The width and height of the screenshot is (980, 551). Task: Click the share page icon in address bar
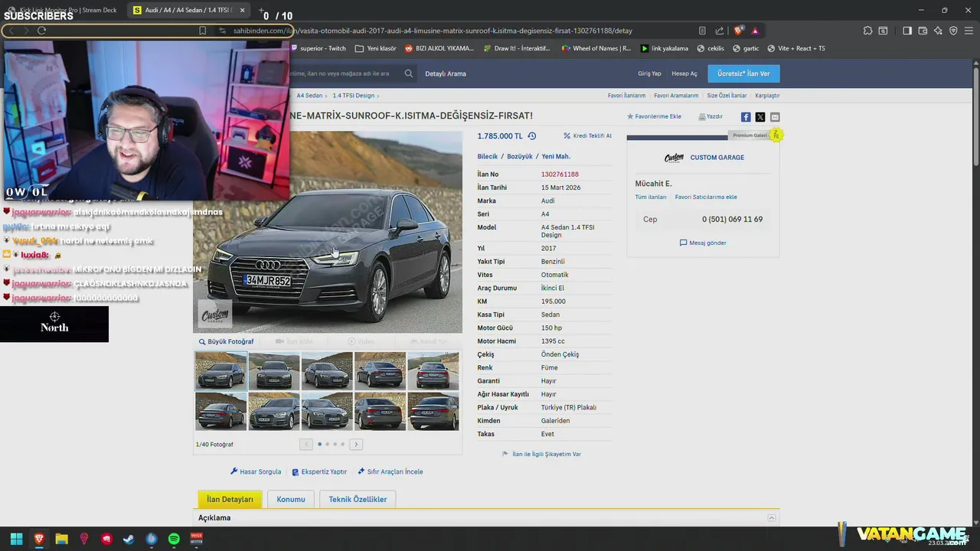coord(720,31)
